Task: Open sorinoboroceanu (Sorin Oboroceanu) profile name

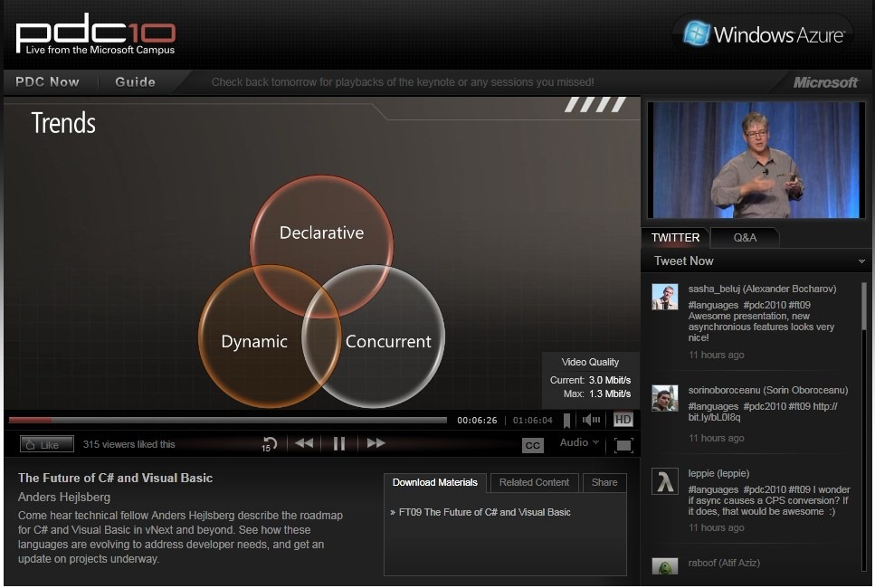Action: pos(768,390)
